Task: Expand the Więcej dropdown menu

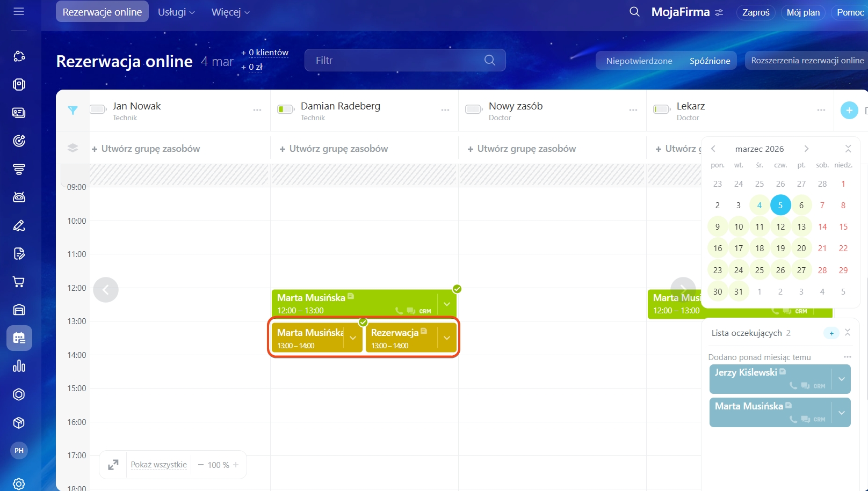Action: click(x=230, y=12)
